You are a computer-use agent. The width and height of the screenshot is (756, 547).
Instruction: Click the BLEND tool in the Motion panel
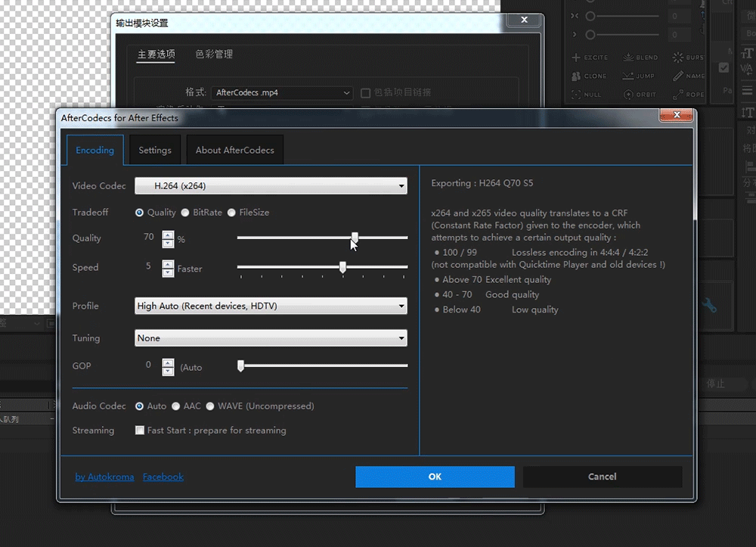(640, 57)
